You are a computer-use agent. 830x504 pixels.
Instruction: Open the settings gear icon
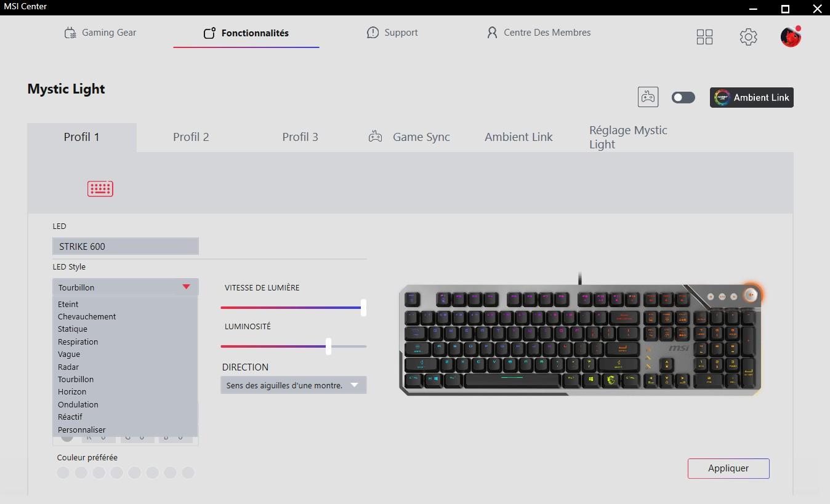click(748, 37)
